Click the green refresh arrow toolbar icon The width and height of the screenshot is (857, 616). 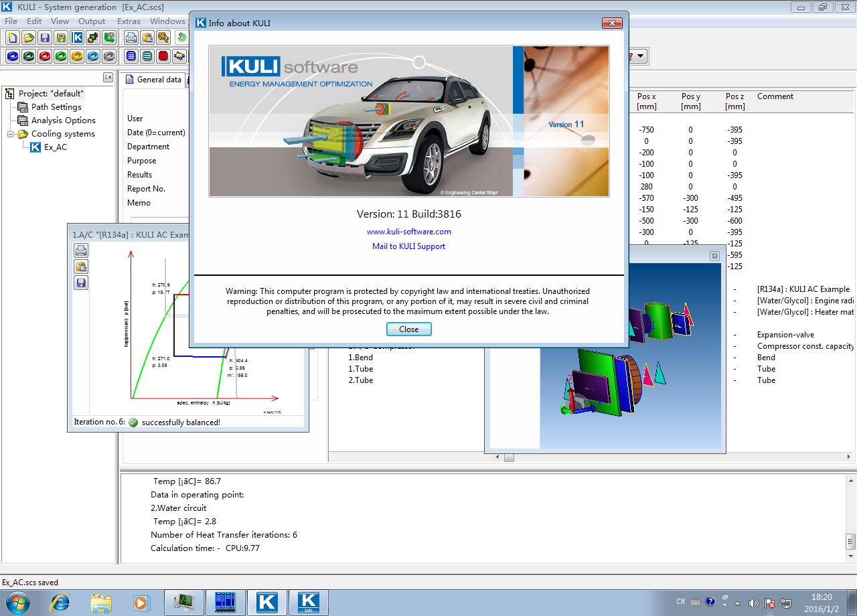click(x=181, y=37)
